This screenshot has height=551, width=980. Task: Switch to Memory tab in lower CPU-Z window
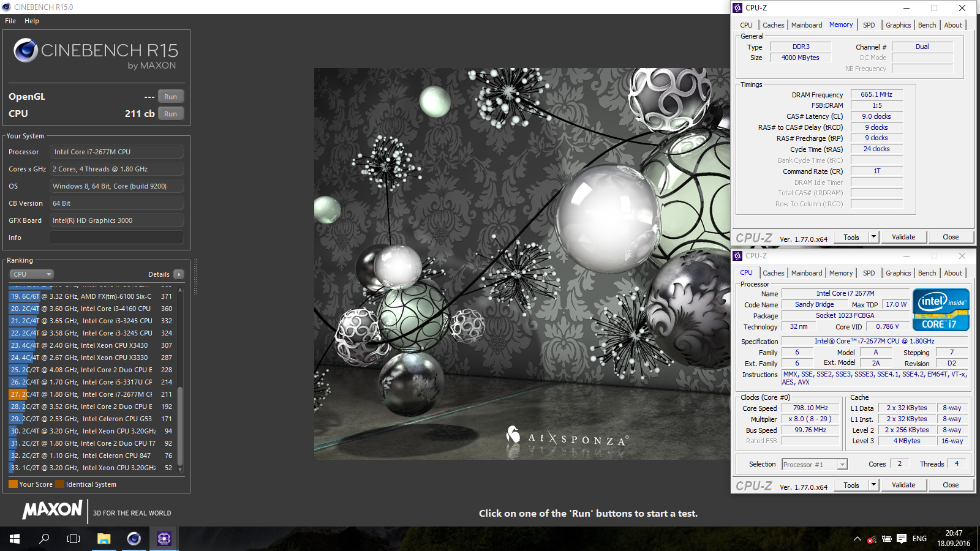click(841, 273)
